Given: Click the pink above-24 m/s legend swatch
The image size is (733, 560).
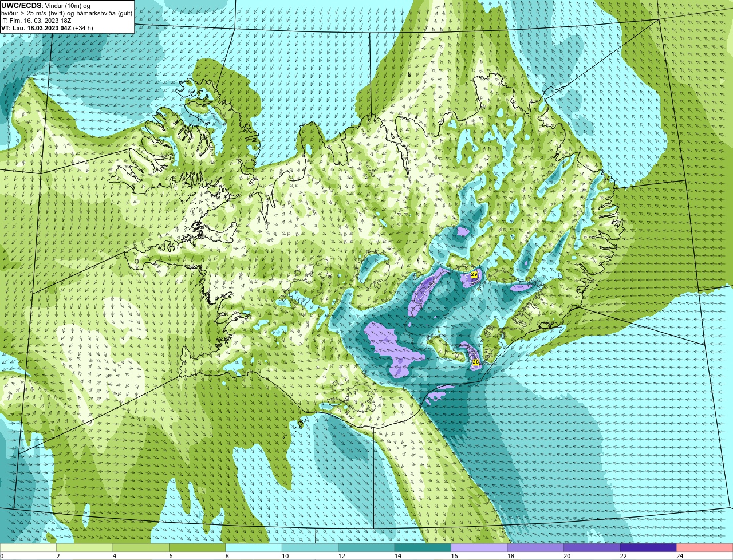Looking at the screenshot, I should click(x=705, y=548).
